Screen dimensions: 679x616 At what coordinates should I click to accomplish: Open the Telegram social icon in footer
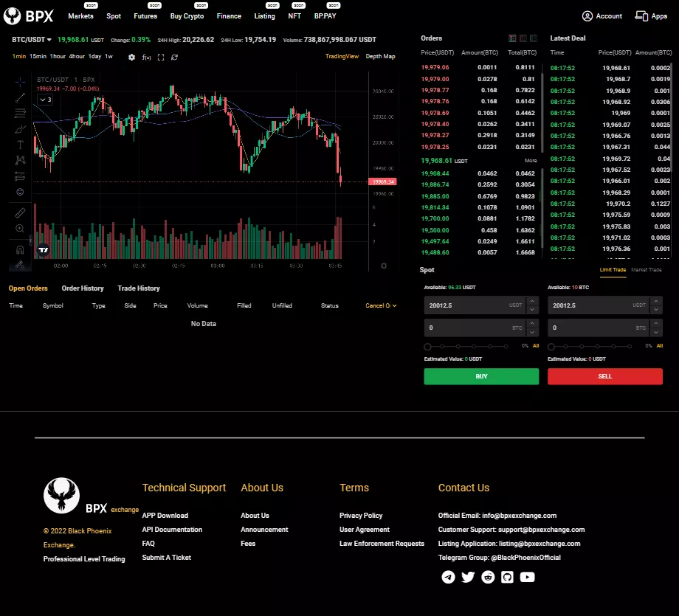pos(448,577)
